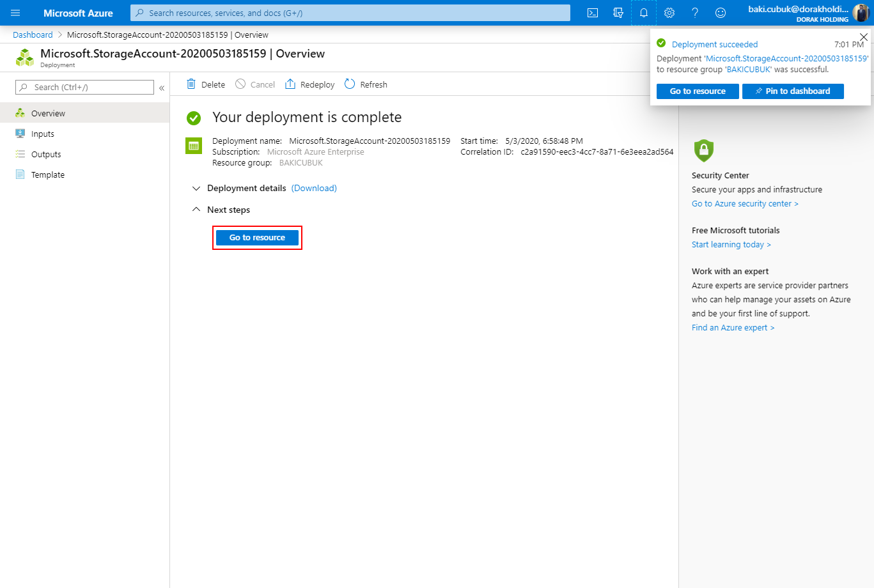This screenshot has height=588, width=874.
Task: Click Microsoft Azure Enterprise subscription link
Action: tap(316, 152)
